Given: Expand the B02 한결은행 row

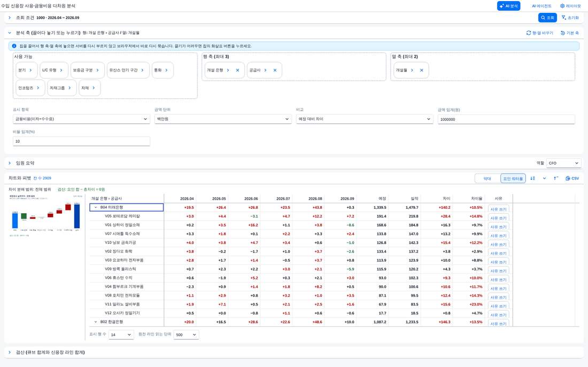Looking at the screenshot, I should pyautogui.click(x=96, y=322).
